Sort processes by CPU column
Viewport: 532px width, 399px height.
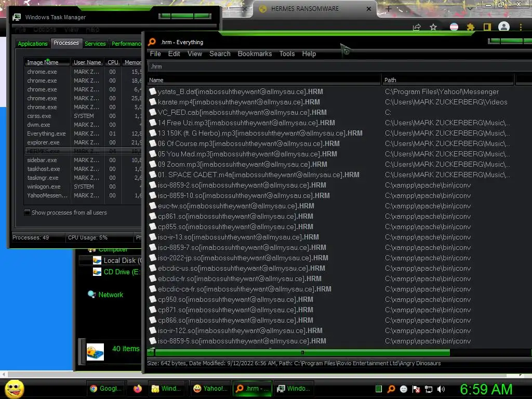[113, 62]
